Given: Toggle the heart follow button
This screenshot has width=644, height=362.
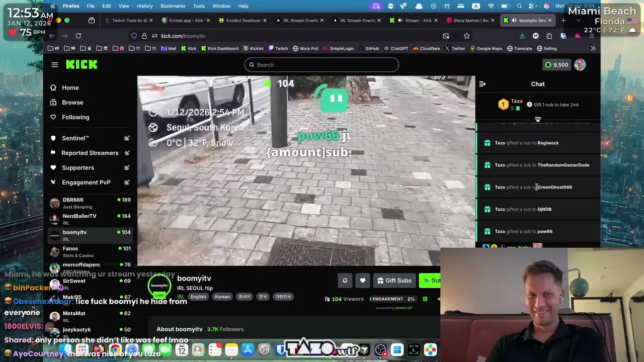Looking at the screenshot, I should click(363, 281).
